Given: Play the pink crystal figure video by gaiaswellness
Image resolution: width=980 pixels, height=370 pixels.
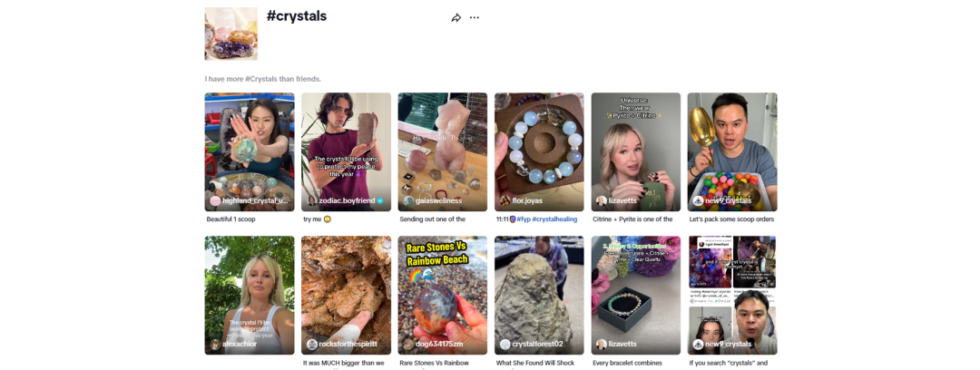Looking at the screenshot, I should [443, 151].
